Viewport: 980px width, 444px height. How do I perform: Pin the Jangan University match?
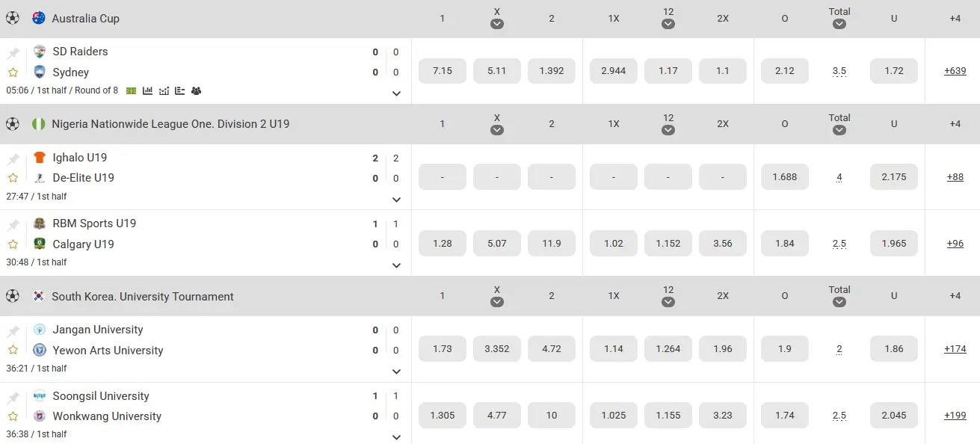13,331
